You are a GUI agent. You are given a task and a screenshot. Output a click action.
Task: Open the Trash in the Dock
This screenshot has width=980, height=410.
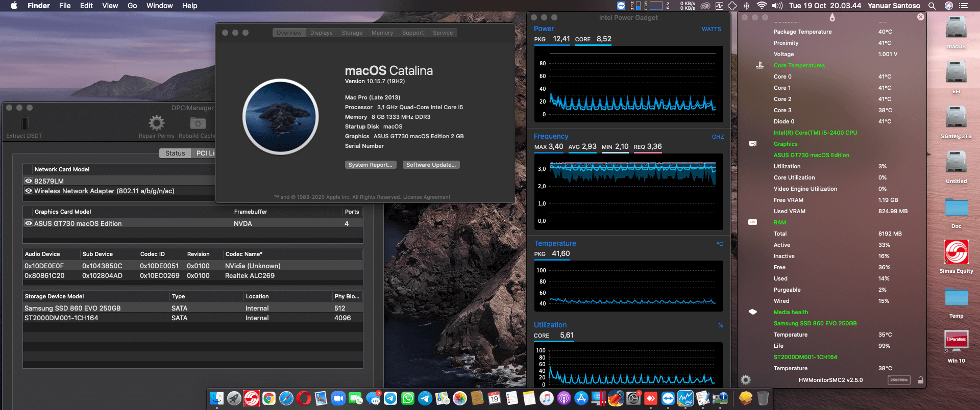tap(763, 398)
